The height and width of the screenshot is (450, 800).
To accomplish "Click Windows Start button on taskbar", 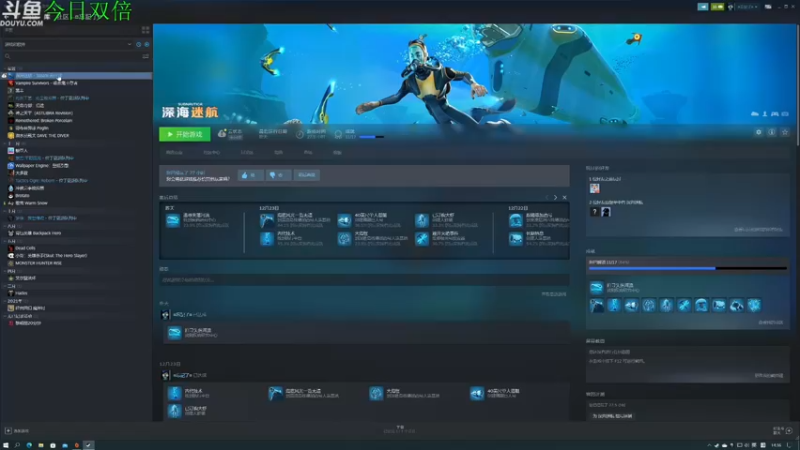I will [x=6, y=445].
